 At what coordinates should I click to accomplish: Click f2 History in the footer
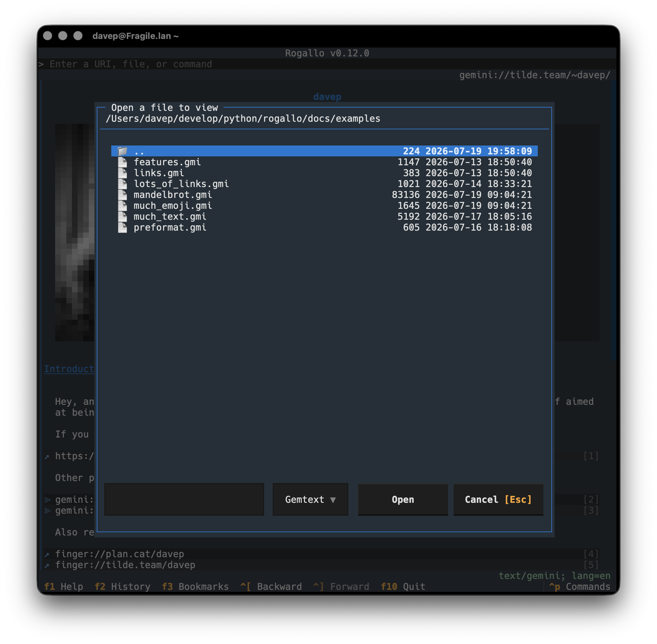(122, 587)
